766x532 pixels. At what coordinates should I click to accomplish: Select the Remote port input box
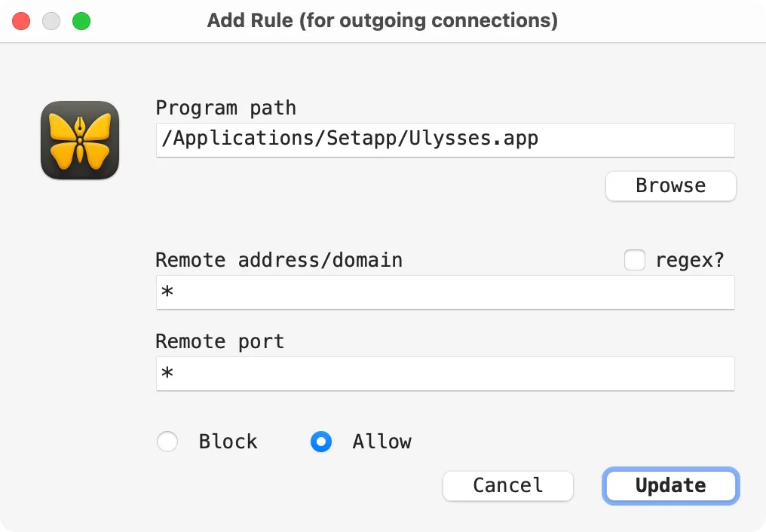[445, 374]
